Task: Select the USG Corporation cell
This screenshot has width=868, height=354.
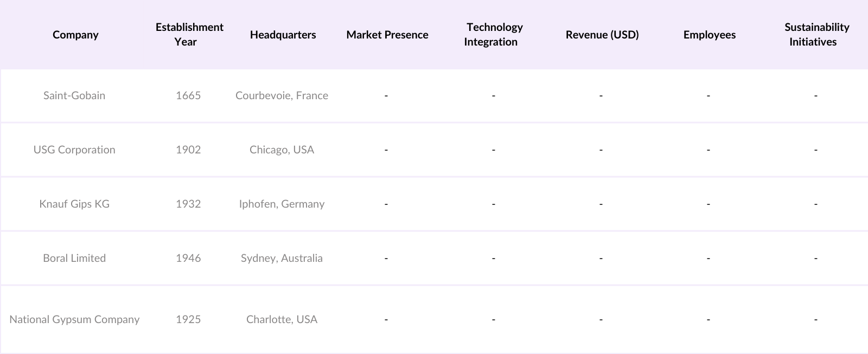Action: (74, 150)
